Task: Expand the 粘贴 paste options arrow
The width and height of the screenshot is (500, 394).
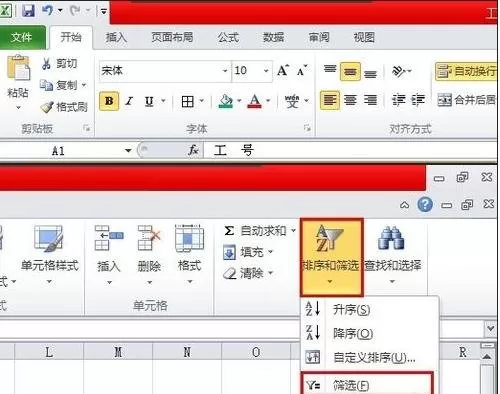Action: pyautogui.click(x=18, y=107)
